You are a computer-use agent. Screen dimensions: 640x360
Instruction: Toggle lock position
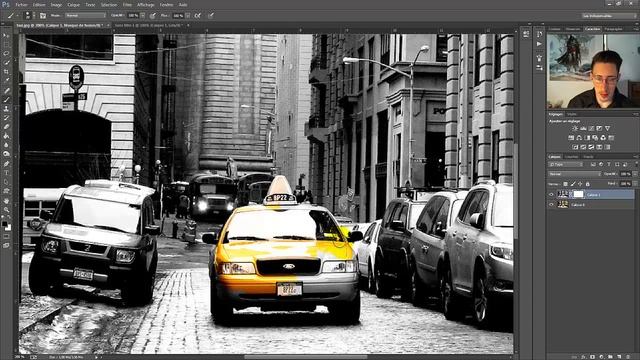pyautogui.click(x=580, y=184)
